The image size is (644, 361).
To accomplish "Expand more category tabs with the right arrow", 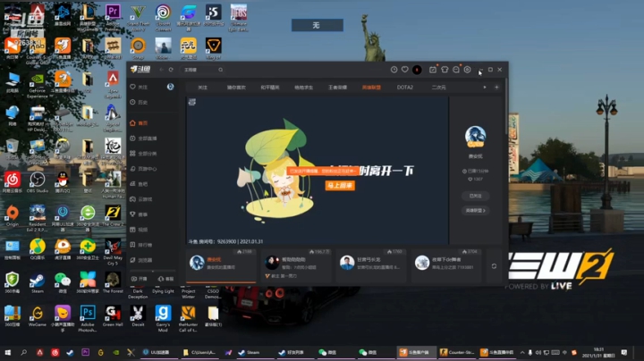I will tap(485, 88).
